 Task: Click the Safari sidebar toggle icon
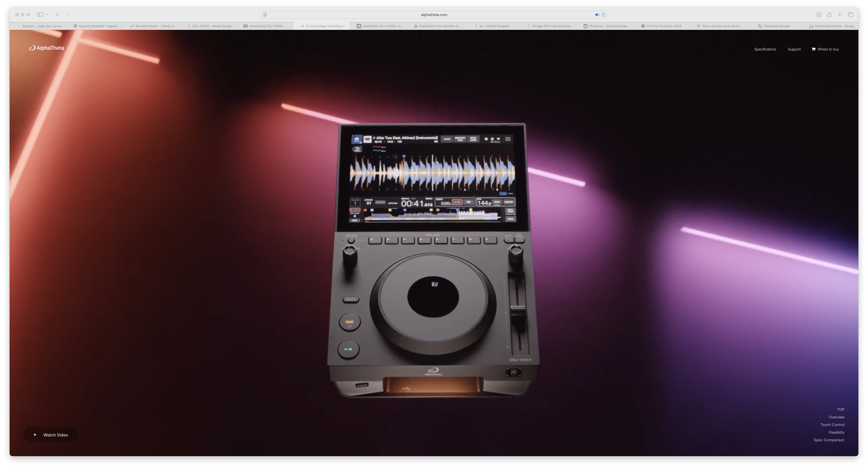(x=40, y=15)
